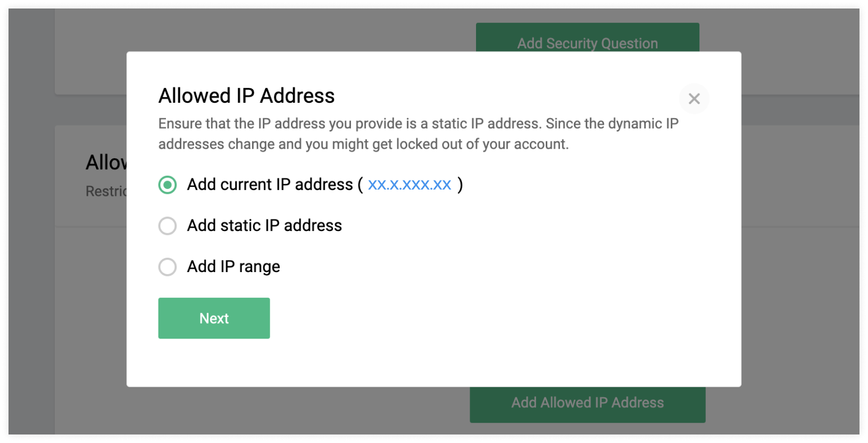Screen dimensions: 868x443
Task: Click the word "range" in the third option
Action: pos(259,267)
